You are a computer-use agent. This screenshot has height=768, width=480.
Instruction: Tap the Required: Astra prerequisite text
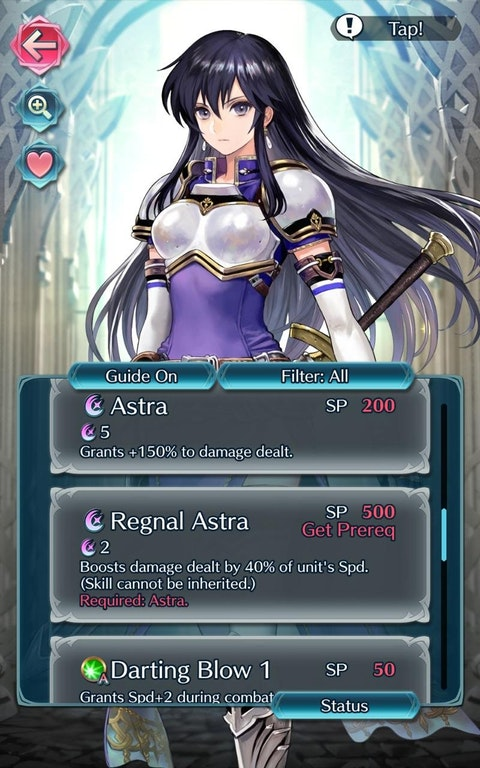point(134,600)
